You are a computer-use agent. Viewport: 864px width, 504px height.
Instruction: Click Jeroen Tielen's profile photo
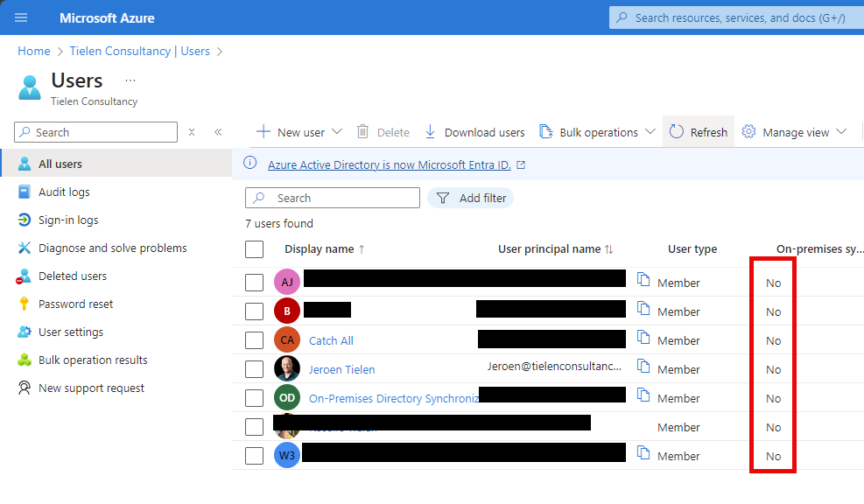pos(287,369)
